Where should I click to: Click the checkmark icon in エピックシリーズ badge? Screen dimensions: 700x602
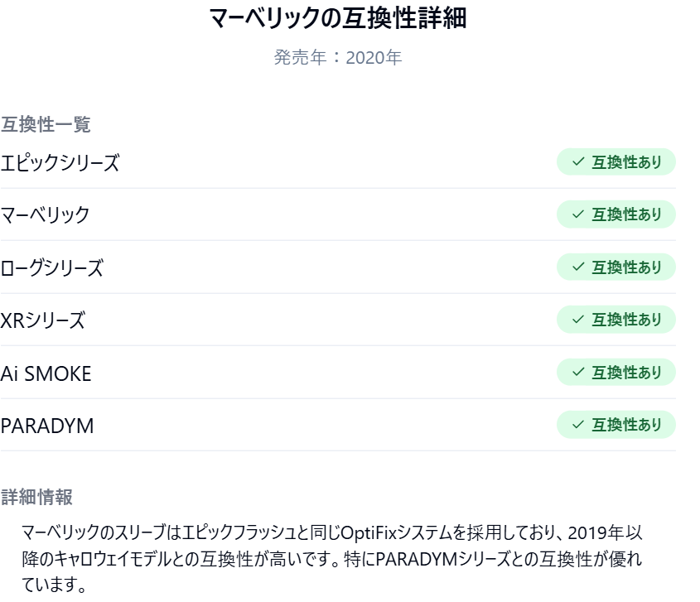(578, 162)
